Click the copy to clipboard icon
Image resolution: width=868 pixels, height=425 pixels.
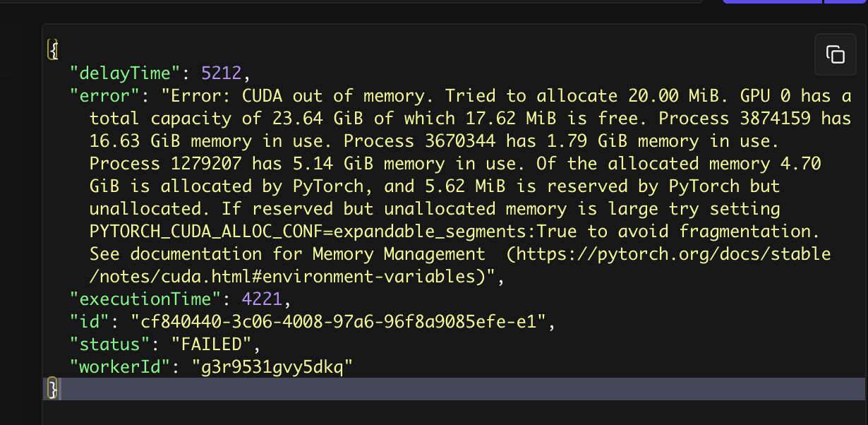(835, 54)
